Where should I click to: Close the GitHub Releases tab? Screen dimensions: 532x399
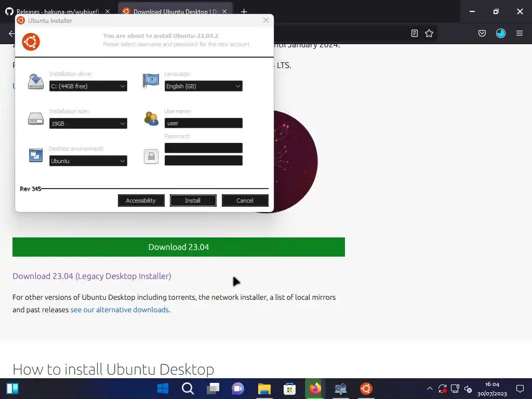click(108, 11)
